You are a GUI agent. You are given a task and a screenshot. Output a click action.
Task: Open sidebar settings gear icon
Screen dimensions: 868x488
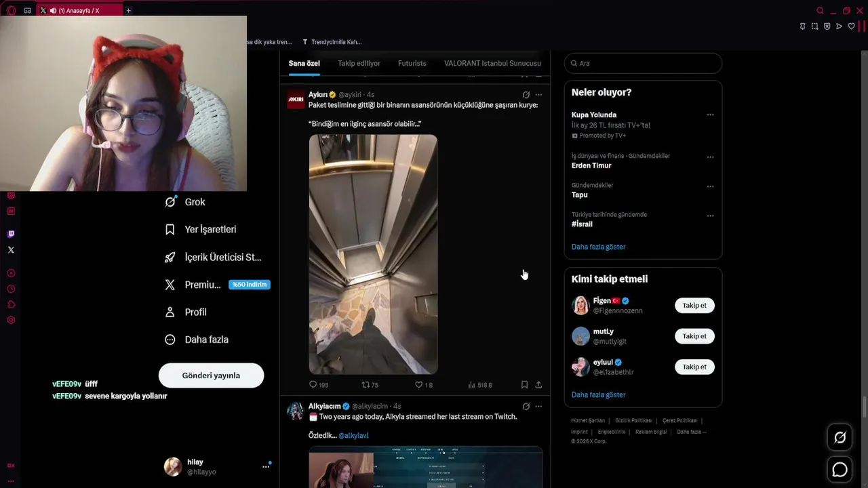[x=11, y=320]
